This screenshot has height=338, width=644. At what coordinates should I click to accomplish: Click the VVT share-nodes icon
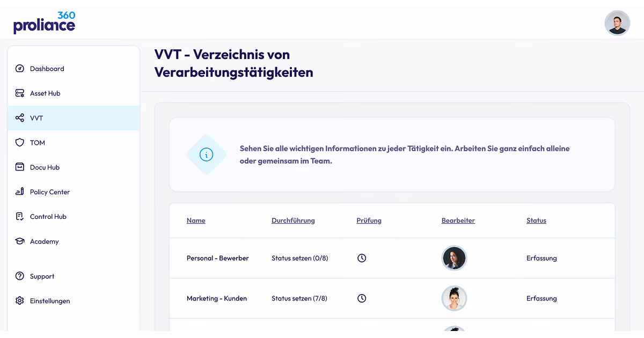[x=20, y=118]
